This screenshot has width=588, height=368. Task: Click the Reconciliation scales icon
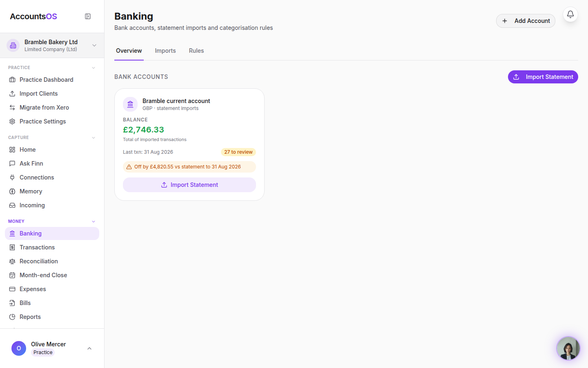pyautogui.click(x=12, y=261)
